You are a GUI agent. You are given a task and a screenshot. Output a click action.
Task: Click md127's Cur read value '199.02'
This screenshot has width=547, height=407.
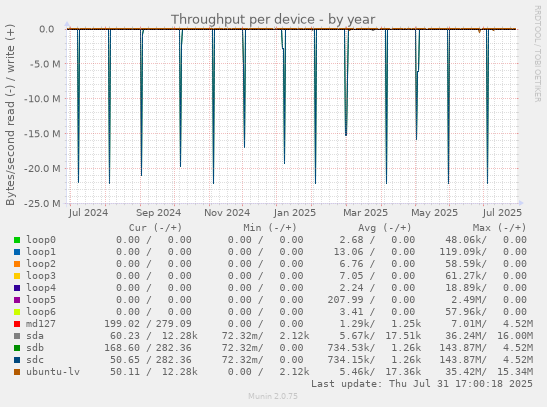point(122,324)
